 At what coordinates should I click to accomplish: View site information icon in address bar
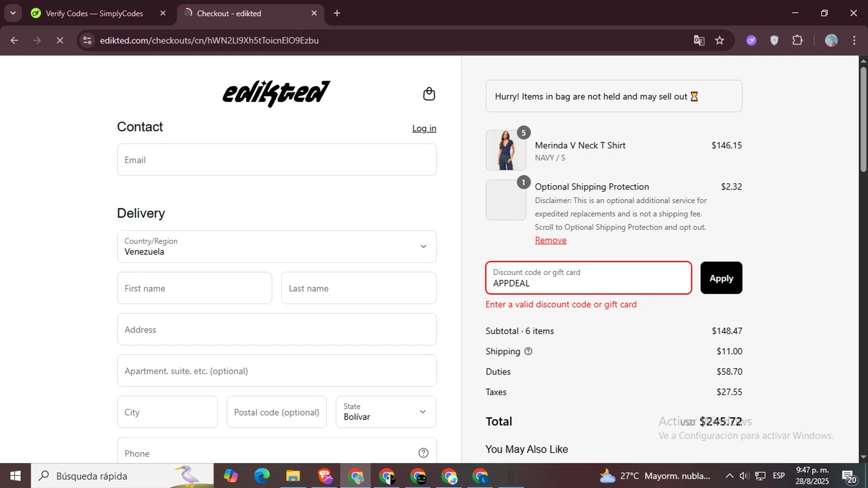[x=87, y=41]
